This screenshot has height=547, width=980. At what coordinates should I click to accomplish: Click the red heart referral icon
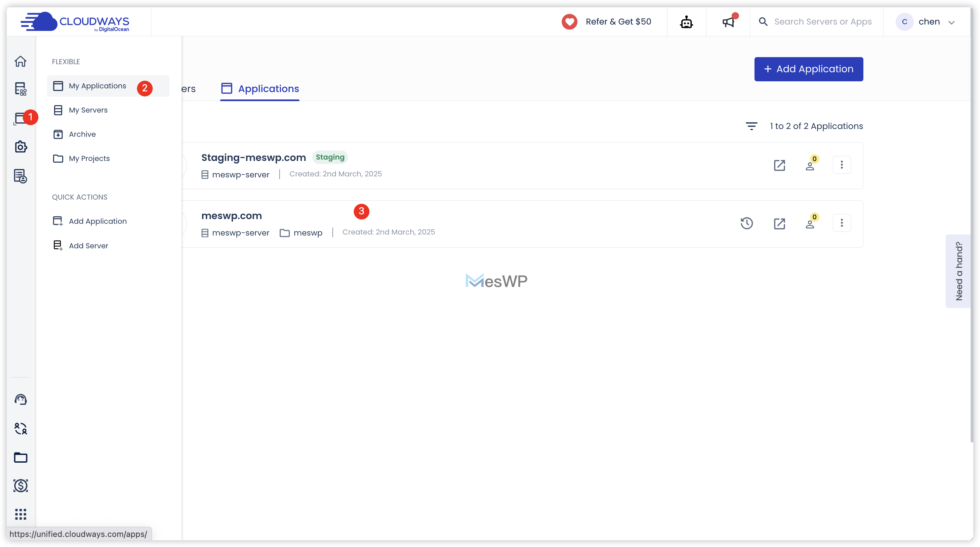pos(570,22)
